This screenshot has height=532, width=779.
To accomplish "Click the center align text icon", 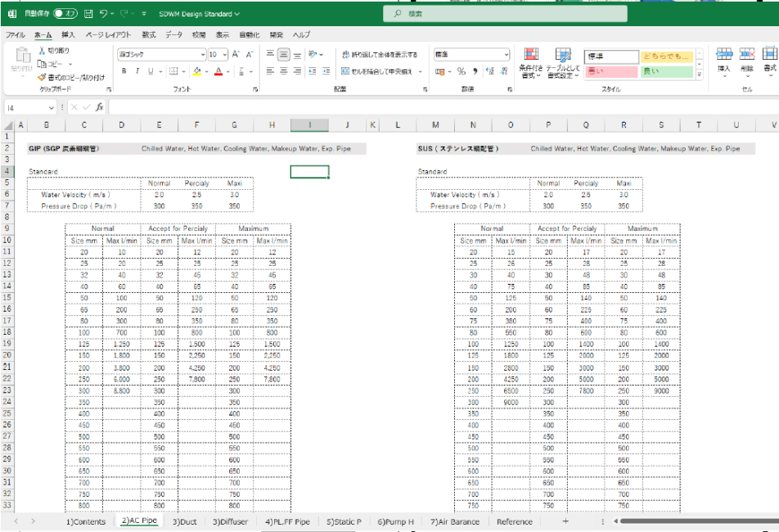I will coord(284,71).
